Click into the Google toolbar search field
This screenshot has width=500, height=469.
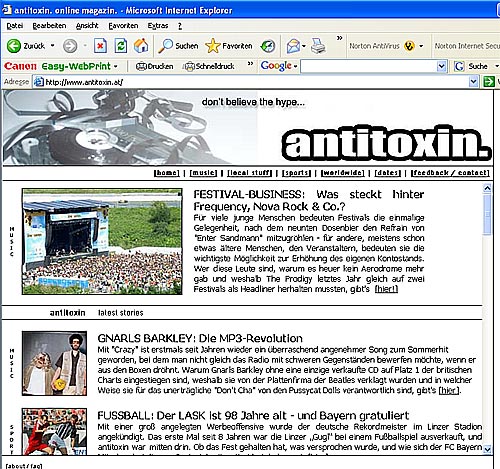369,66
